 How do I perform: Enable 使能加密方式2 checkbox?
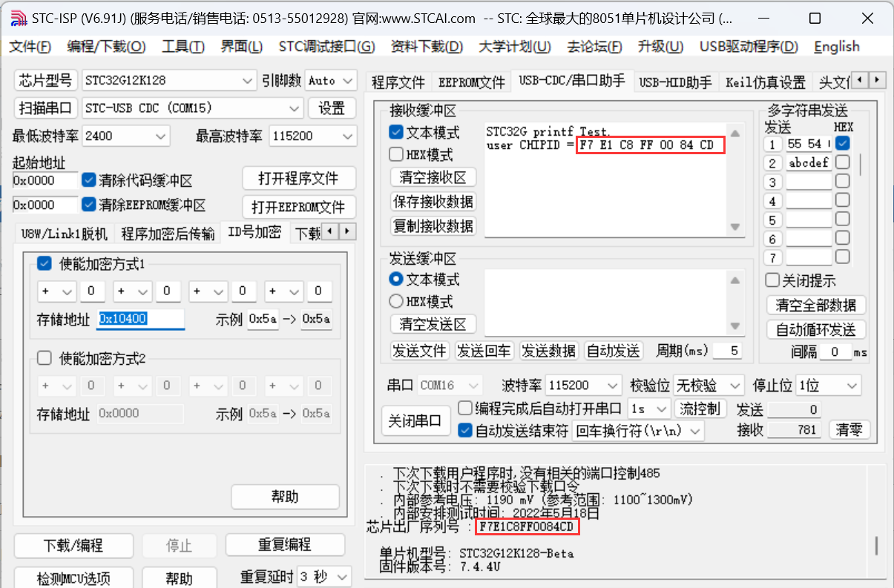(45, 358)
